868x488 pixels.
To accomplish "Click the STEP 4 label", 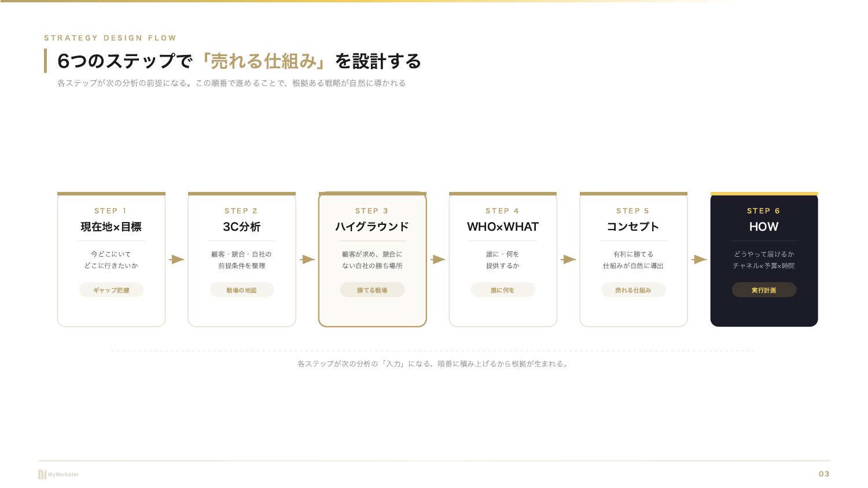I will click(502, 211).
